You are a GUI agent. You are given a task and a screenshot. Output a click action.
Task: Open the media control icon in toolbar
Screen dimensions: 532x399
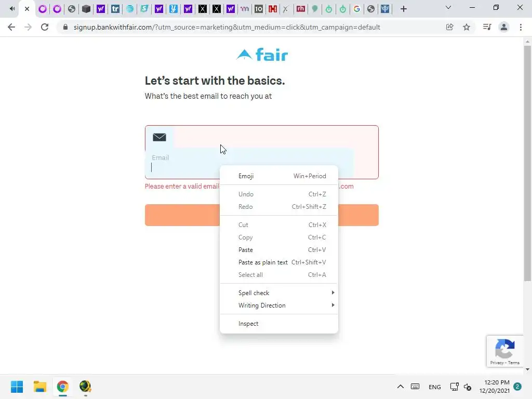[487, 27]
